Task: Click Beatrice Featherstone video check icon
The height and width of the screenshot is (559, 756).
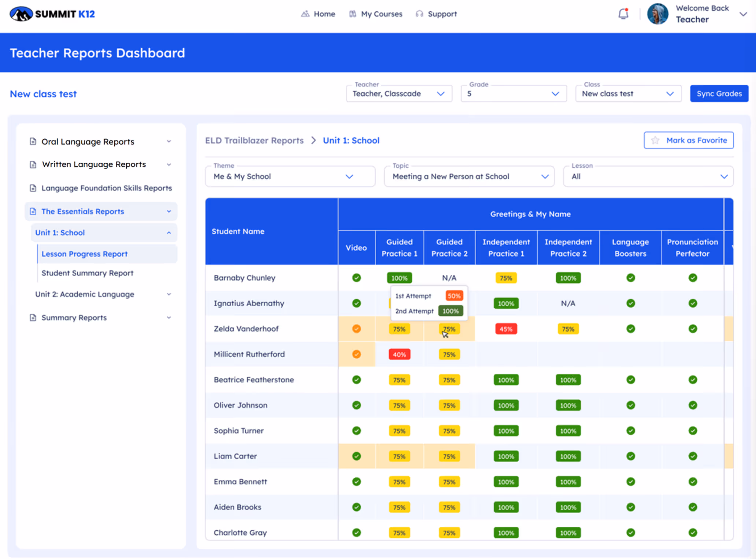Action: click(x=356, y=380)
